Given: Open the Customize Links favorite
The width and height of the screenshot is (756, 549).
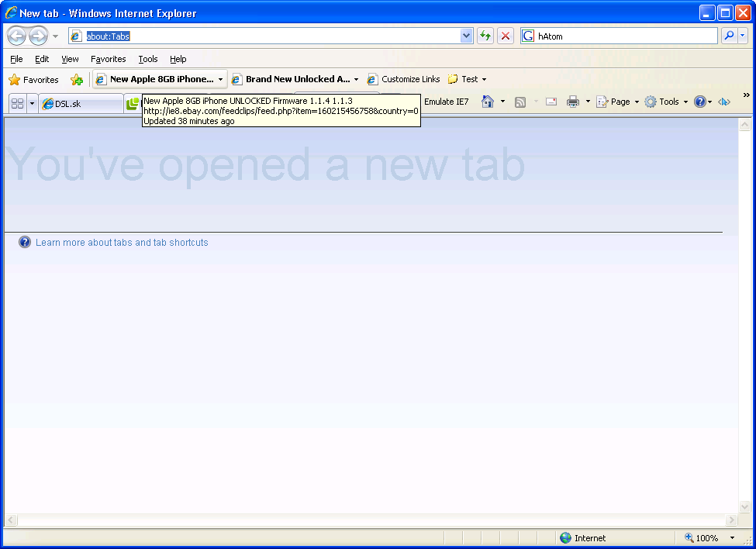Looking at the screenshot, I should pos(403,79).
